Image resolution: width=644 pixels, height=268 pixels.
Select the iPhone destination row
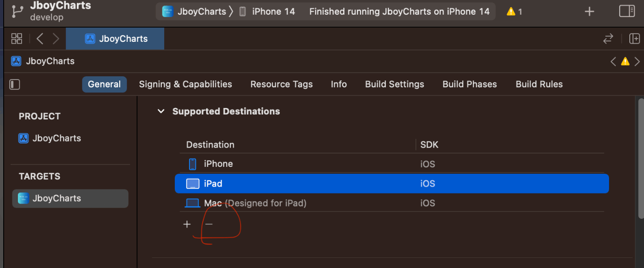[x=391, y=164]
